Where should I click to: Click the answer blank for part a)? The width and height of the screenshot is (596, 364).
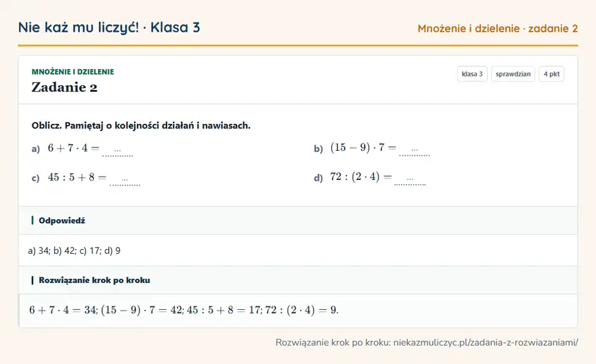click(x=117, y=151)
